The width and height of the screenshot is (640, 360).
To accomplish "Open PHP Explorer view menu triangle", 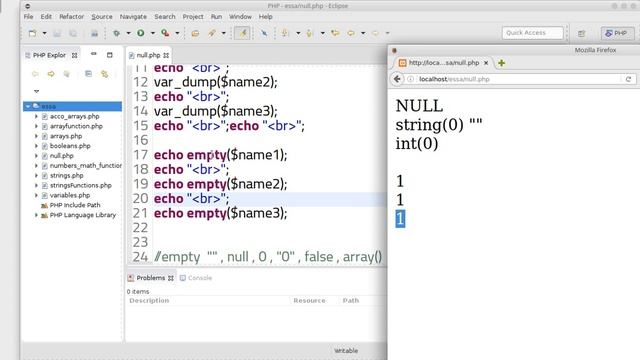I will point(36,91).
